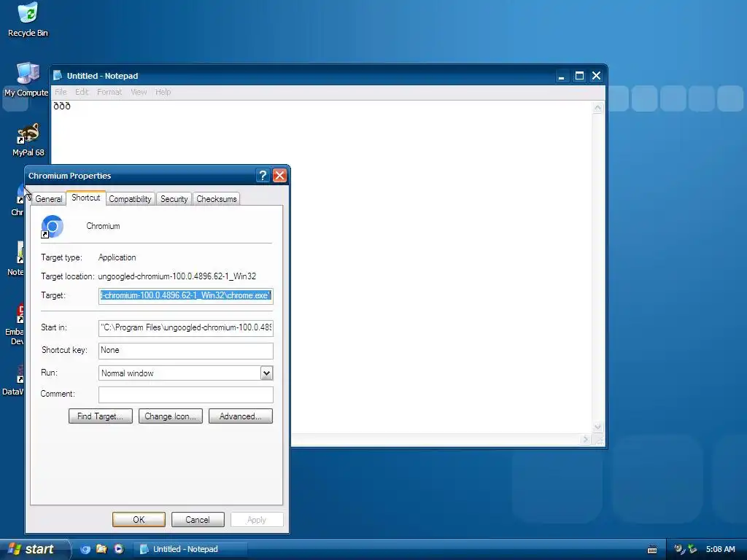Open the Notepad File menu

(x=61, y=92)
